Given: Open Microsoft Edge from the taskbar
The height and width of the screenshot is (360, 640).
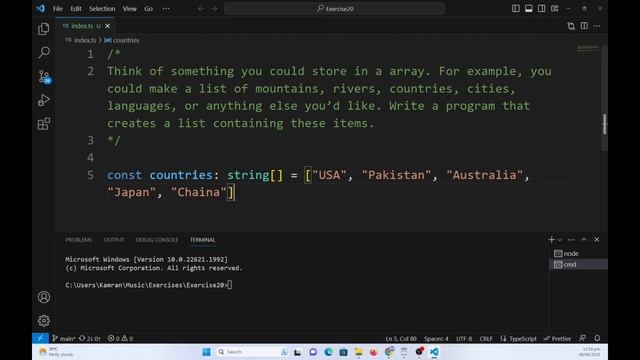Looking at the screenshot, I should (x=328, y=352).
